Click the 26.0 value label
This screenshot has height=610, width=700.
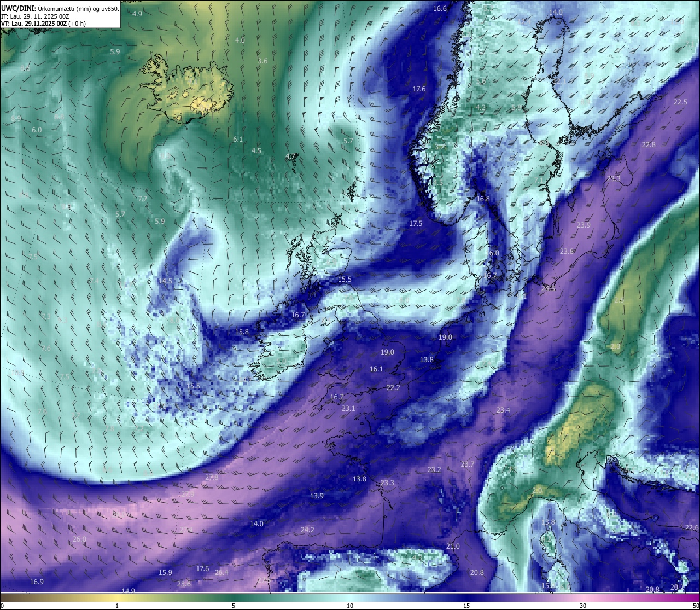79,539
